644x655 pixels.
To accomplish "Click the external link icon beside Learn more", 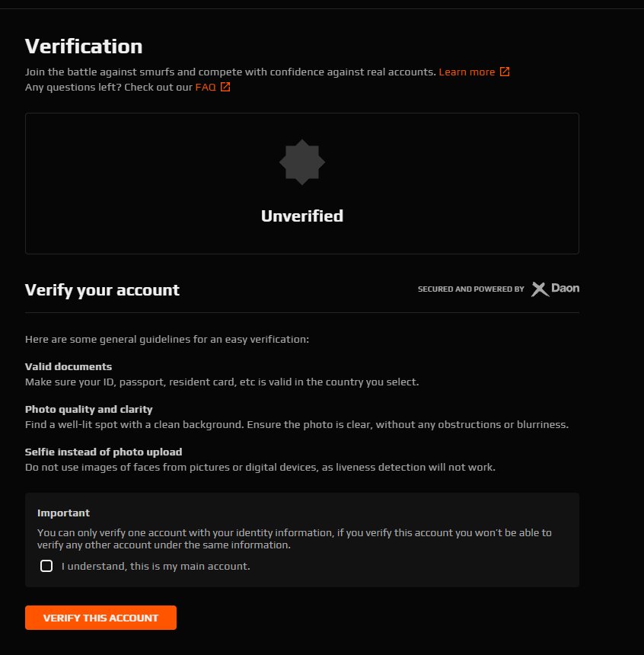I will coord(505,72).
